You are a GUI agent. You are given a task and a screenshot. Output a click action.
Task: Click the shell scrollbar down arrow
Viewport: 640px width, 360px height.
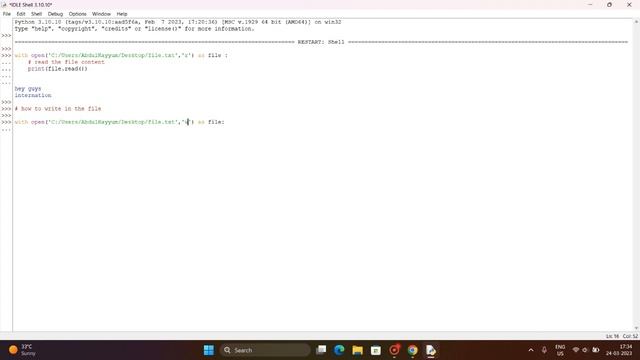636,328
